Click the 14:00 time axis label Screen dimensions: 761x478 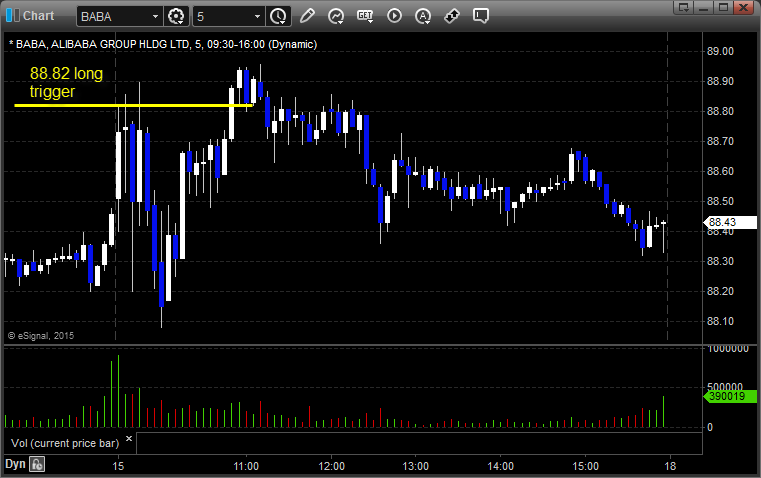point(500,466)
